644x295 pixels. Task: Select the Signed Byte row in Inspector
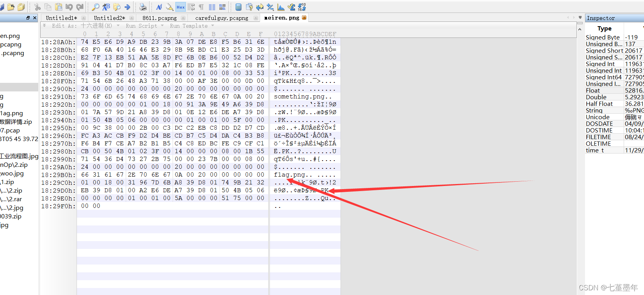click(614, 38)
